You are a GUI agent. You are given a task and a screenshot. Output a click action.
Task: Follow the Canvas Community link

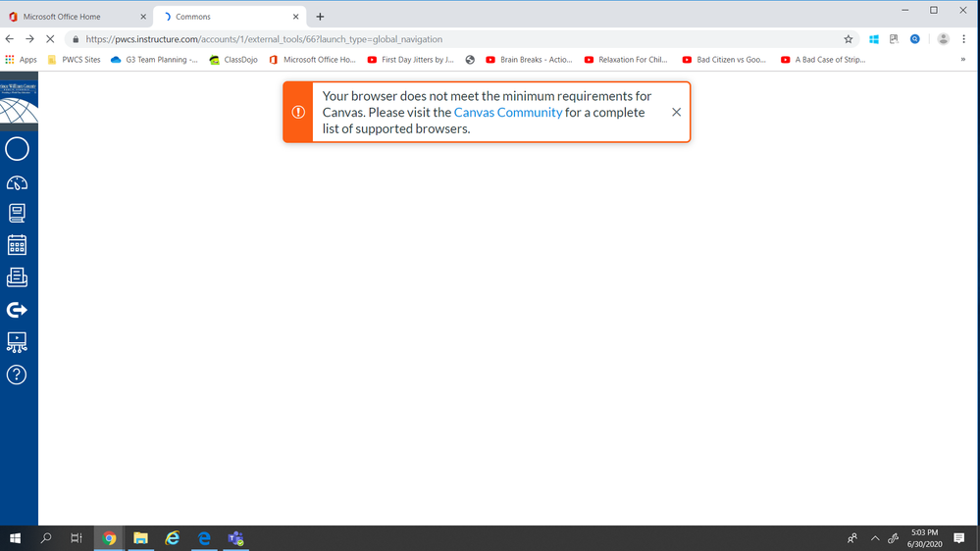pos(507,113)
